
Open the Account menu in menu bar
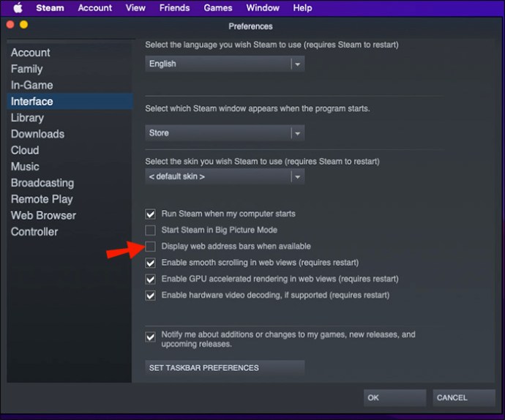coord(94,8)
